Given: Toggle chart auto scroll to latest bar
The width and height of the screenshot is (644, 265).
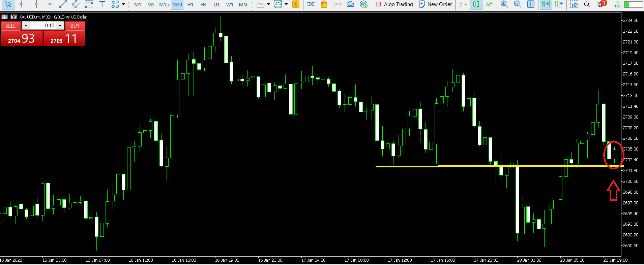Looking at the screenshot, I should coord(545,4).
